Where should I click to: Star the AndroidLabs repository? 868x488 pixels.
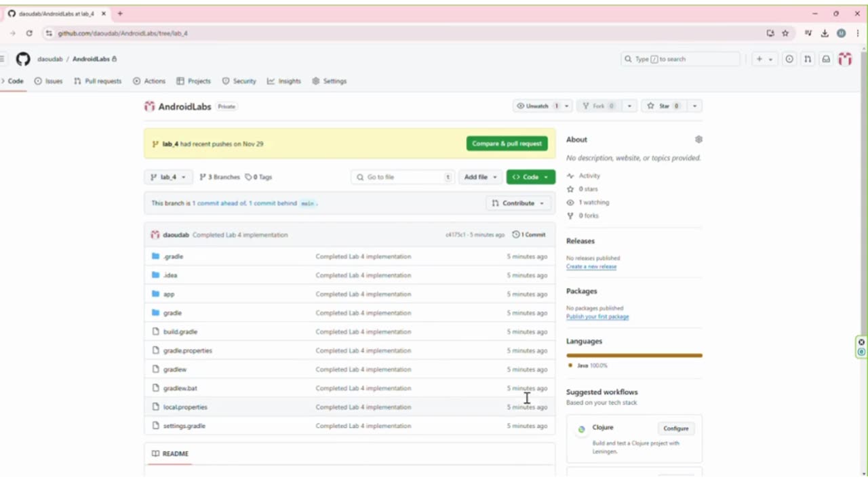coord(663,106)
